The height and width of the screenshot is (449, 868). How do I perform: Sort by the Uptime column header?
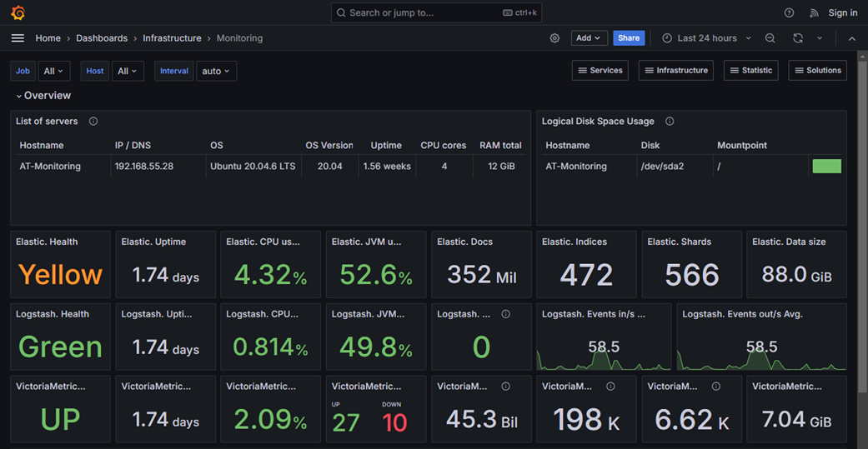[x=386, y=146]
